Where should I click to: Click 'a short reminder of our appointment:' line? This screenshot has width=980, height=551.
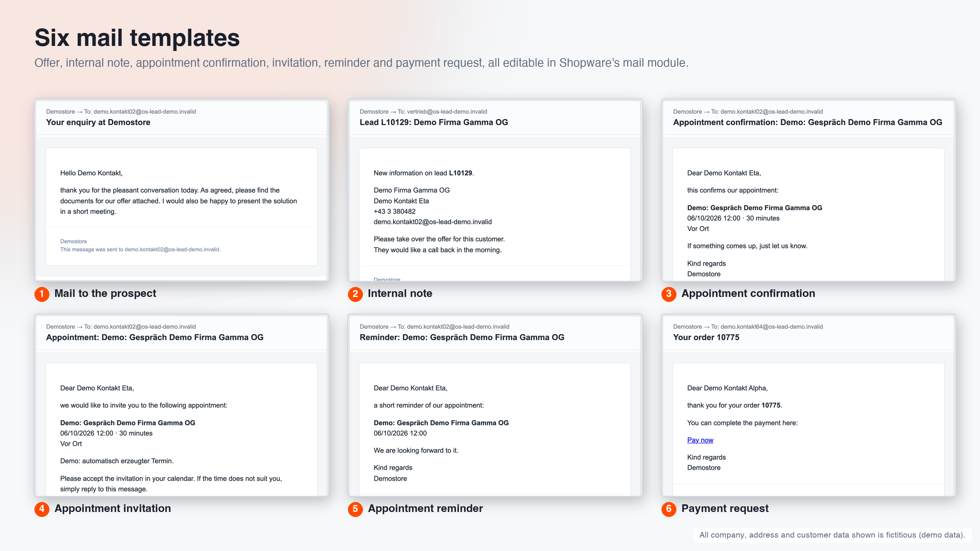click(x=429, y=406)
